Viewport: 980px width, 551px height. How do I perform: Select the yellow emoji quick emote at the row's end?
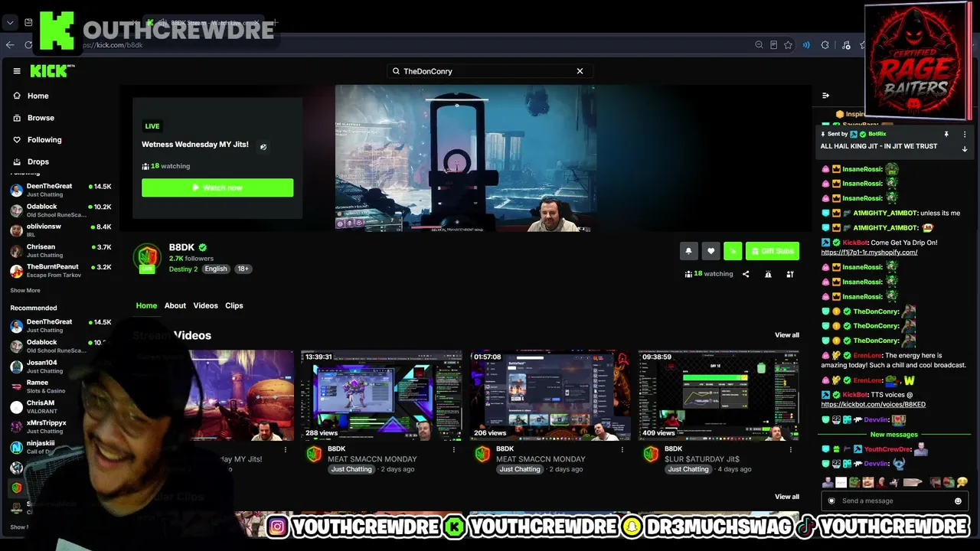(x=962, y=482)
